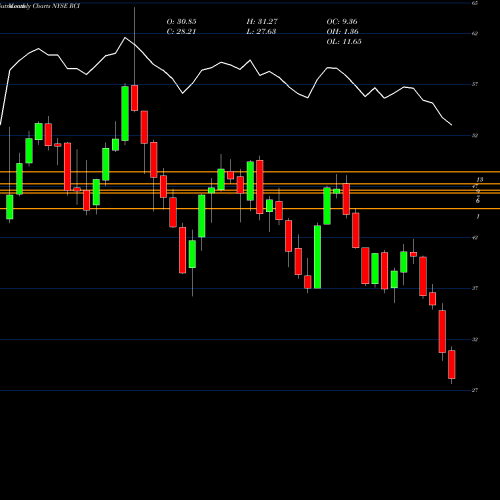The width and height of the screenshot is (500, 500).
Task: Click the "OC: 9.36" reading
Action: click(x=342, y=22)
